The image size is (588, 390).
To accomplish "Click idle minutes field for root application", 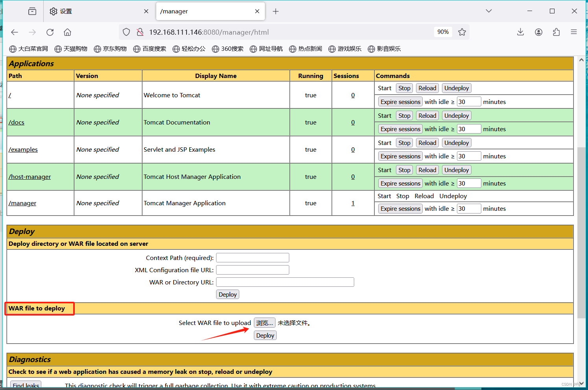I will tap(469, 102).
